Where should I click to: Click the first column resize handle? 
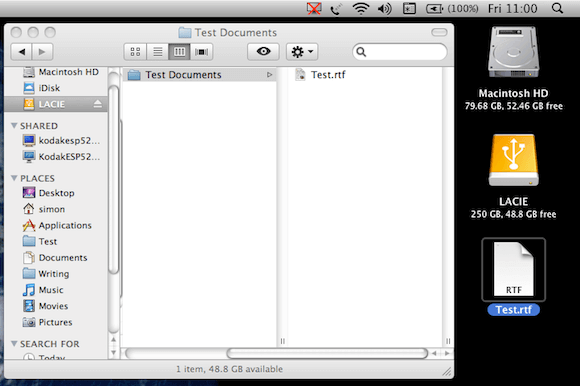pos(283,341)
